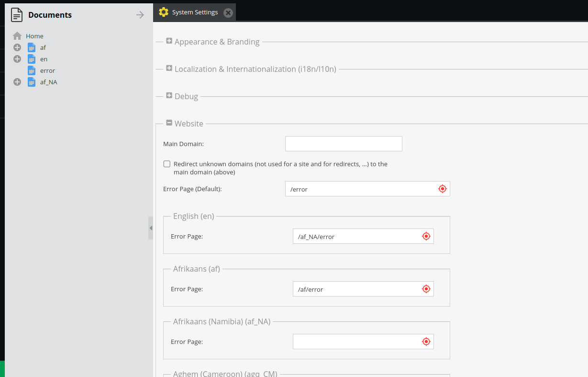588x377 pixels.
Task: Enable redirecting unknown domains to the main domain
Action: coord(166,164)
